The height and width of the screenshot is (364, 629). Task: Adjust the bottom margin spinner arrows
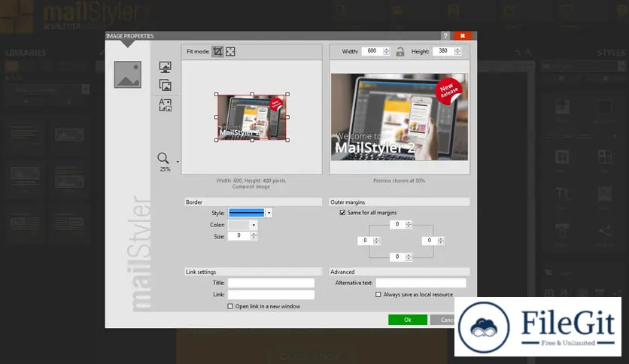(x=409, y=256)
